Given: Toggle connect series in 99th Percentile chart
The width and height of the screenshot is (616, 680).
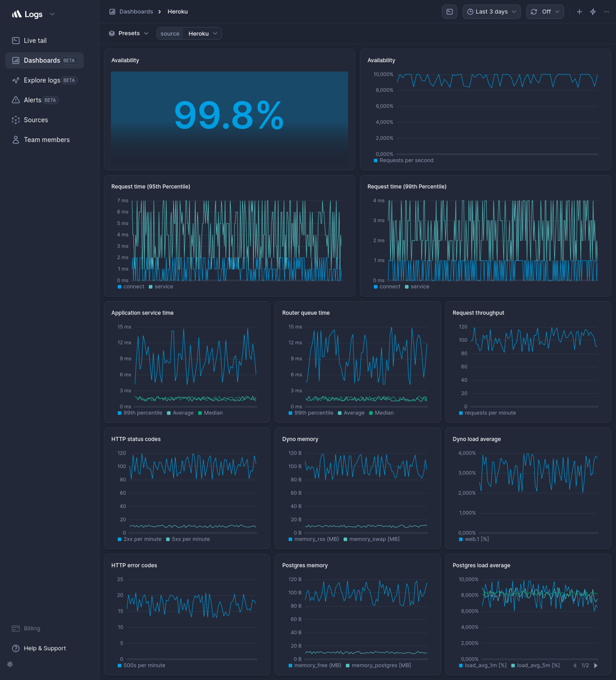Looking at the screenshot, I should [387, 287].
